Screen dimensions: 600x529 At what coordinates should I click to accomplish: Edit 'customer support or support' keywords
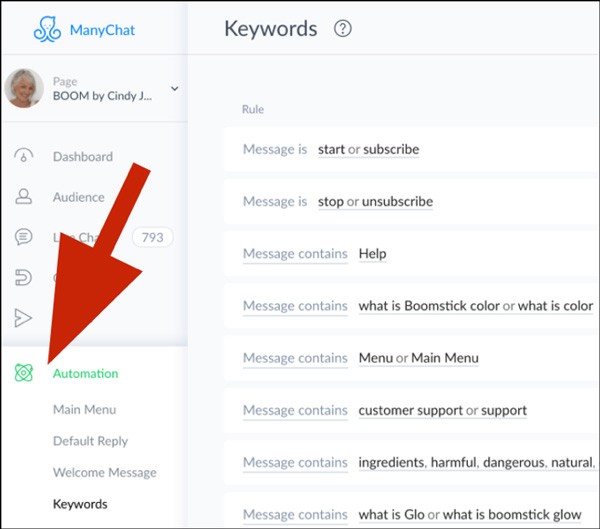443,411
